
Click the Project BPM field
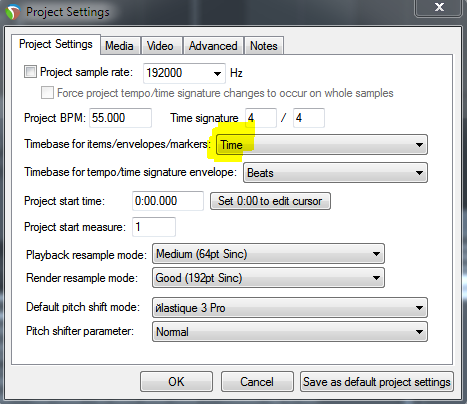(120, 118)
